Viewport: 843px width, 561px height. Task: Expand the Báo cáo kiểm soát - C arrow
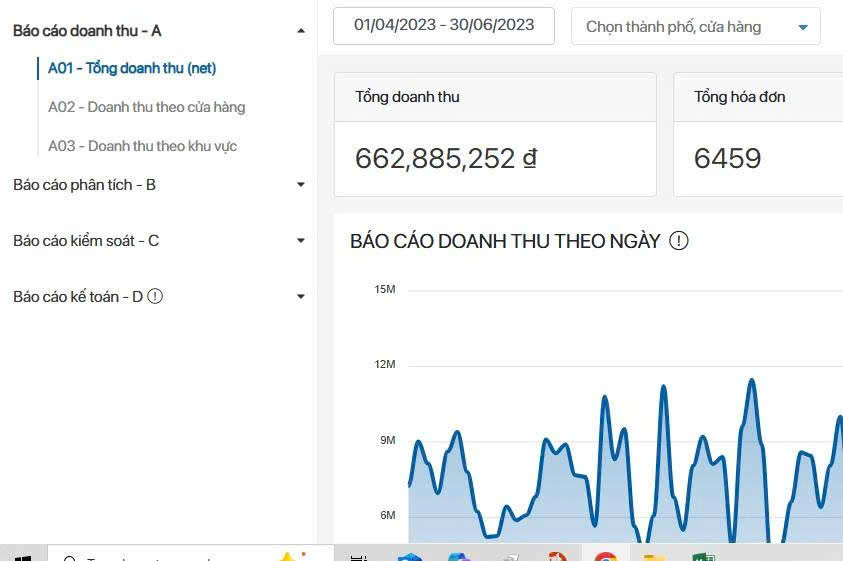[301, 241]
